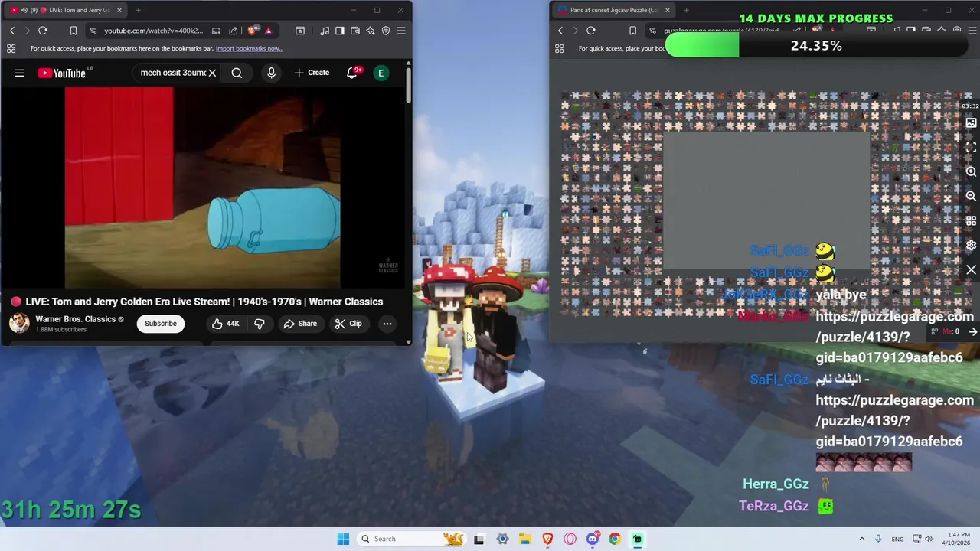The image size is (980, 551).
Task: Click the Tom and Jerry video player
Action: click(203, 187)
